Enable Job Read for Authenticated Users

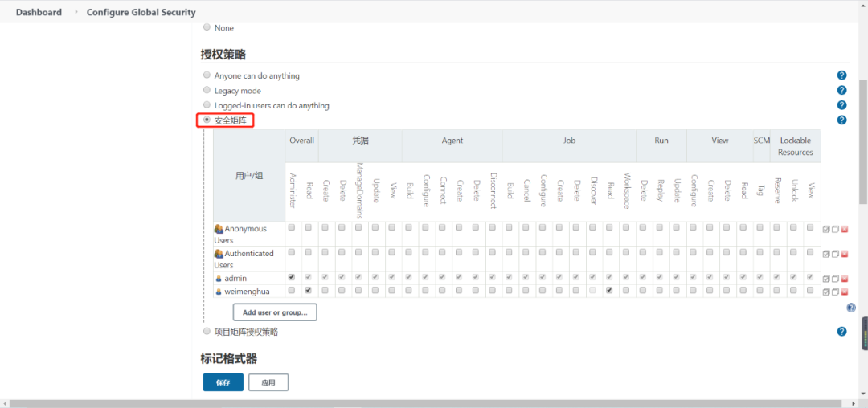coord(609,252)
